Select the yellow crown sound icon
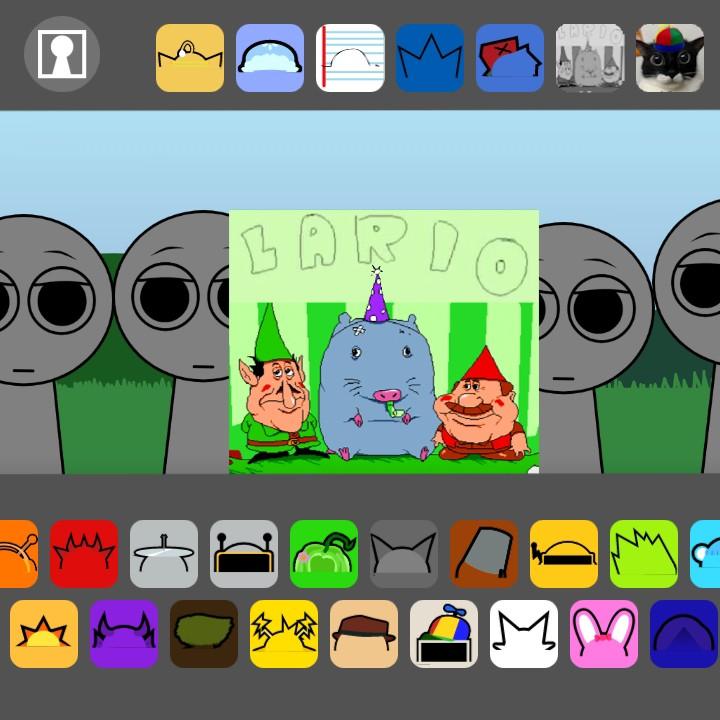Image resolution: width=720 pixels, height=720 pixels. point(190,58)
